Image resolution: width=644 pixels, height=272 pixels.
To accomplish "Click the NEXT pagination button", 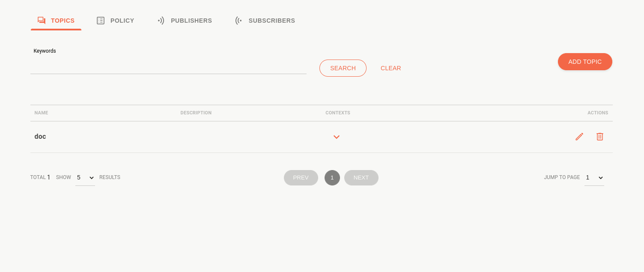I will pyautogui.click(x=361, y=177).
